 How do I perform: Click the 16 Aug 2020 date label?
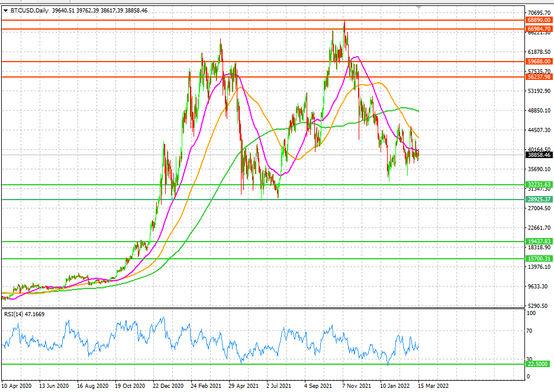coord(92,386)
